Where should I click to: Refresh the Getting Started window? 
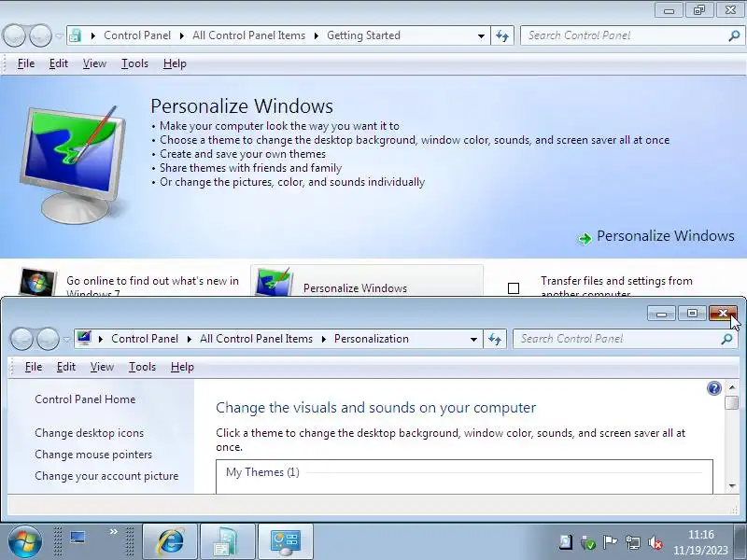coord(502,35)
